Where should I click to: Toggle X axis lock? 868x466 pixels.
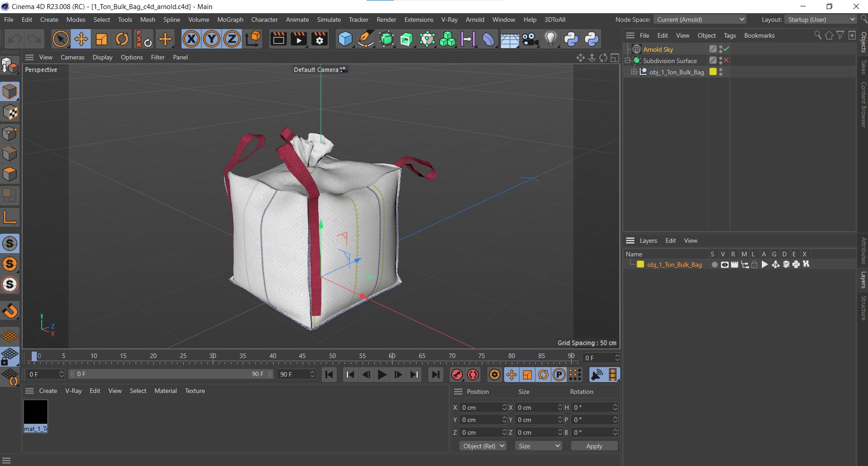[191, 39]
